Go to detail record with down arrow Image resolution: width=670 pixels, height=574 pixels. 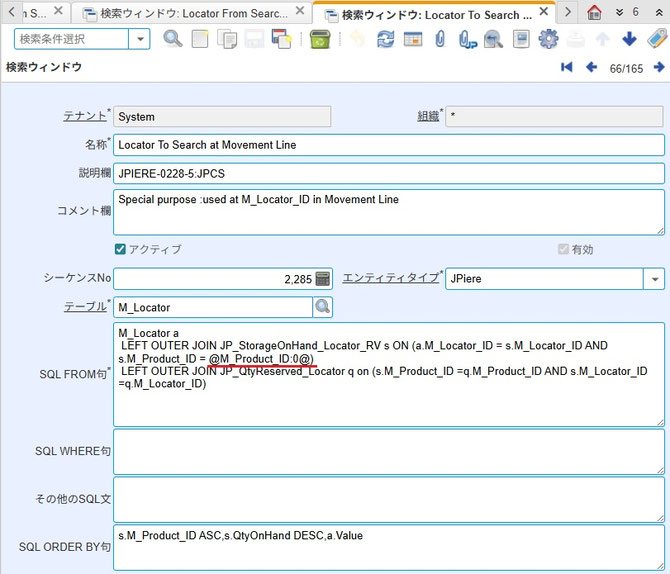click(629, 39)
